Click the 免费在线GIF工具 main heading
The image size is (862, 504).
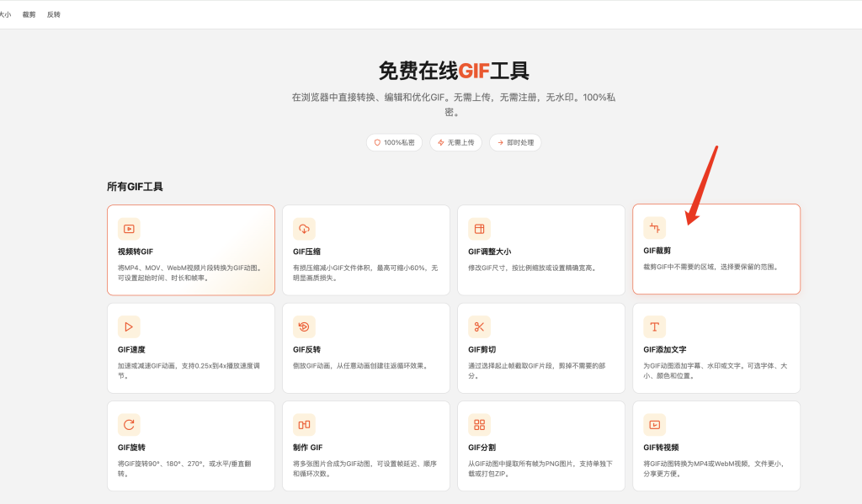click(454, 71)
